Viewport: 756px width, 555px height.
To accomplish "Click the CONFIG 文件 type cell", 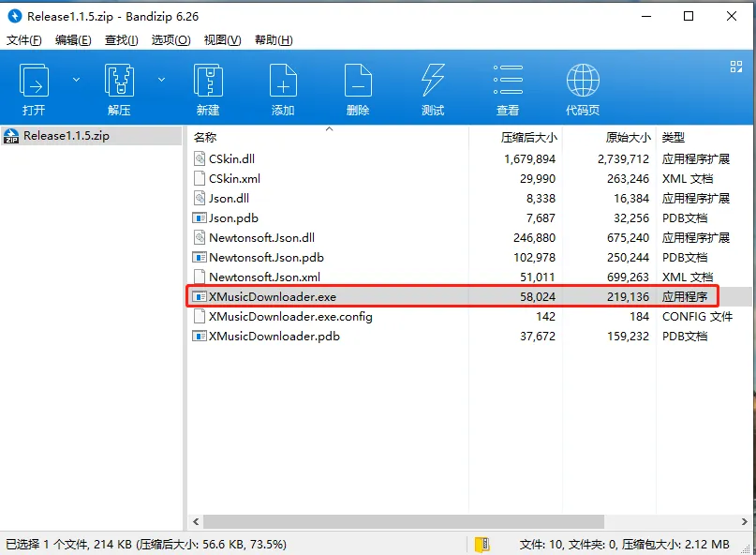I will click(697, 317).
